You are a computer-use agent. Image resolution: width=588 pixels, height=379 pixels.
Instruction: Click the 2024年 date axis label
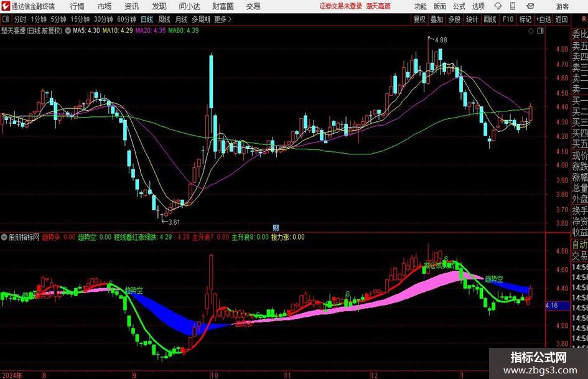tap(11, 375)
